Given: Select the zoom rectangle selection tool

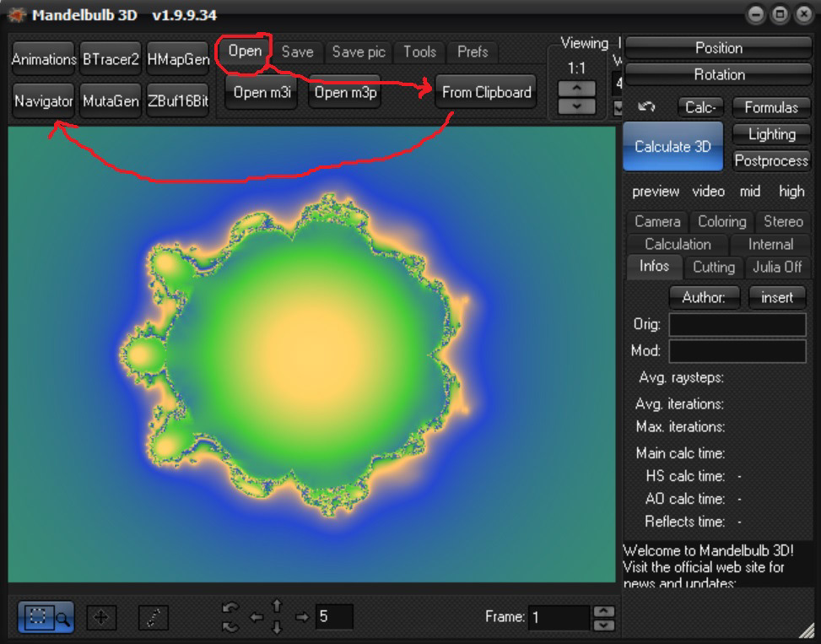Looking at the screenshot, I should coord(46,617).
